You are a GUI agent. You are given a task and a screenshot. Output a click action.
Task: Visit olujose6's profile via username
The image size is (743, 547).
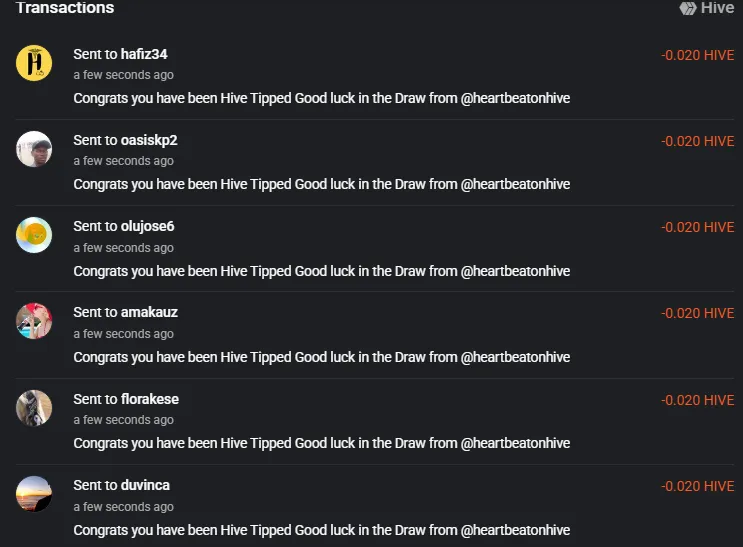click(x=147, y=226)
